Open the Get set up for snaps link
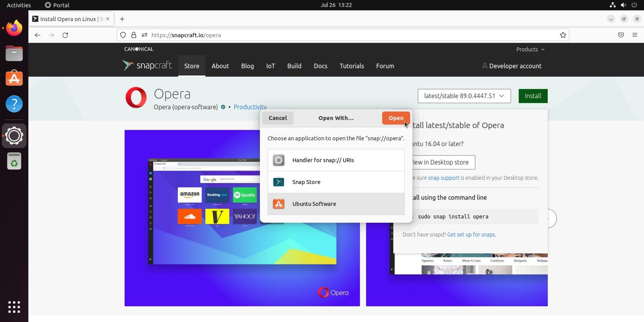This screenshot has width=644, height=322. (x=472, y=235)
